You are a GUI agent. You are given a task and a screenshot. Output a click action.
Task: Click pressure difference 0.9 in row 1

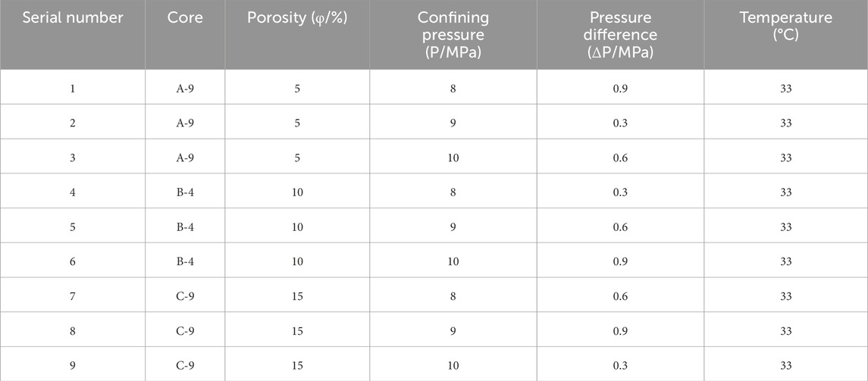pos(620,89)
